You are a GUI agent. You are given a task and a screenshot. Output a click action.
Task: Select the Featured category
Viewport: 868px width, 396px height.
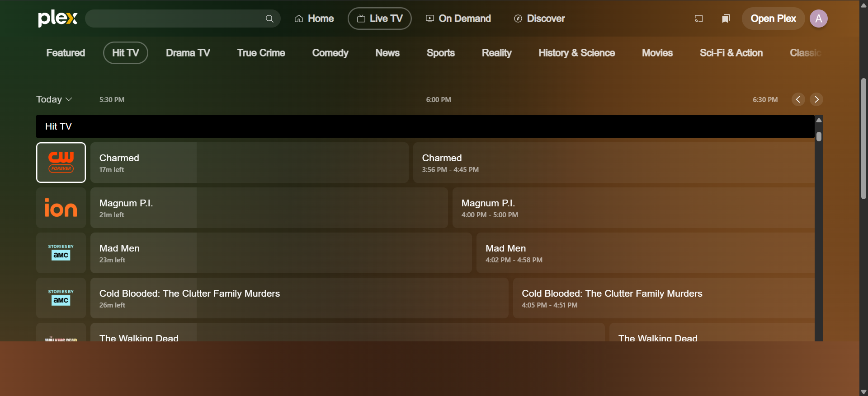(x=66, y=53)
